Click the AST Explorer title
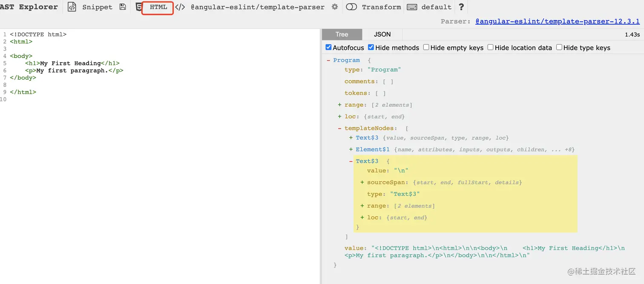 pos(29,7)
